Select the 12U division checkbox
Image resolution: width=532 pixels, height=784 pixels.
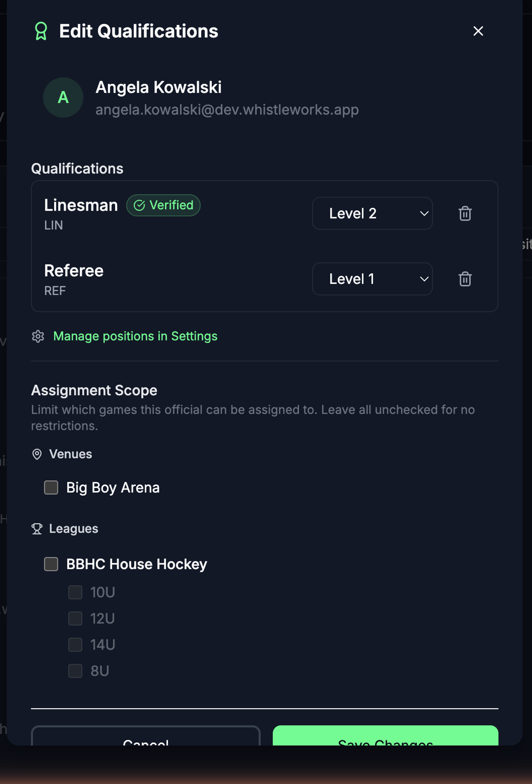point(75,618)
